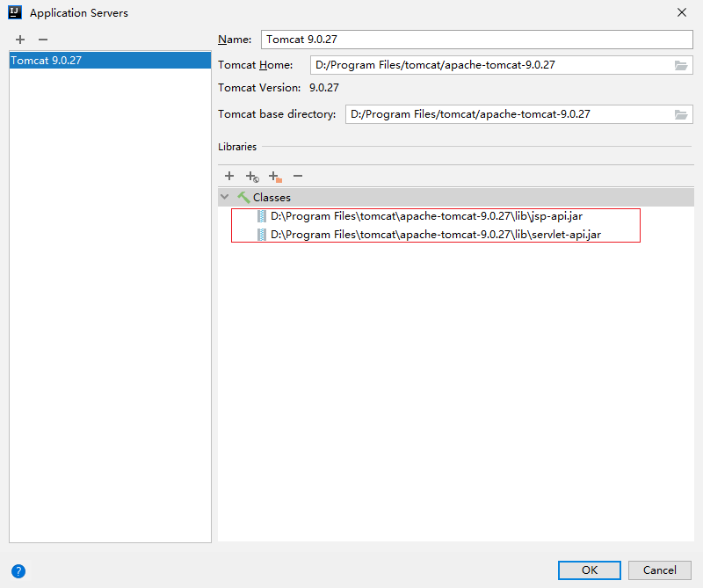Collapse the Classes tree node
This screenshot has height=588, width=703.
coord(225,197)
